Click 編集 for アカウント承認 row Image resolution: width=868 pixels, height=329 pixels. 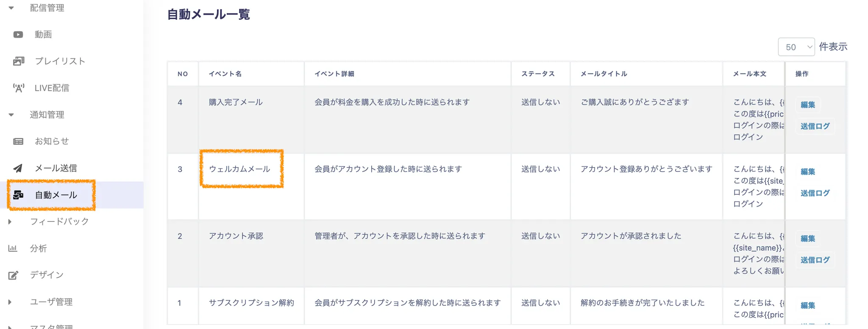click(x=808, y=238)
